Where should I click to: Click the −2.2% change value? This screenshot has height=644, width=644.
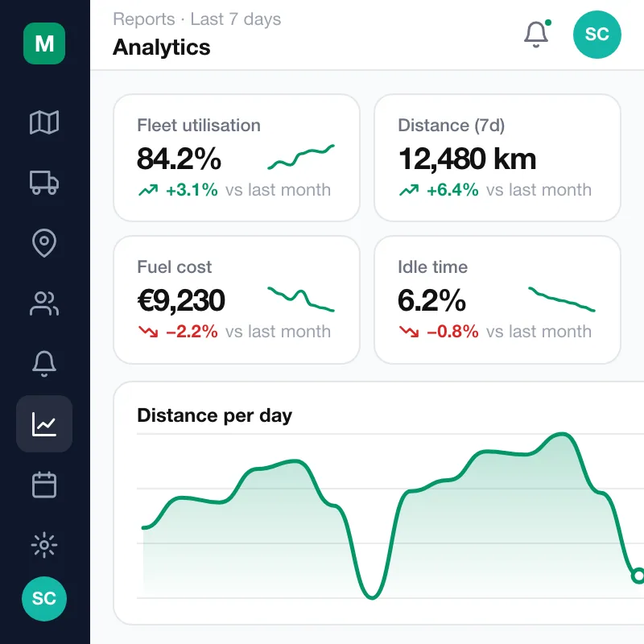[192, 332]
